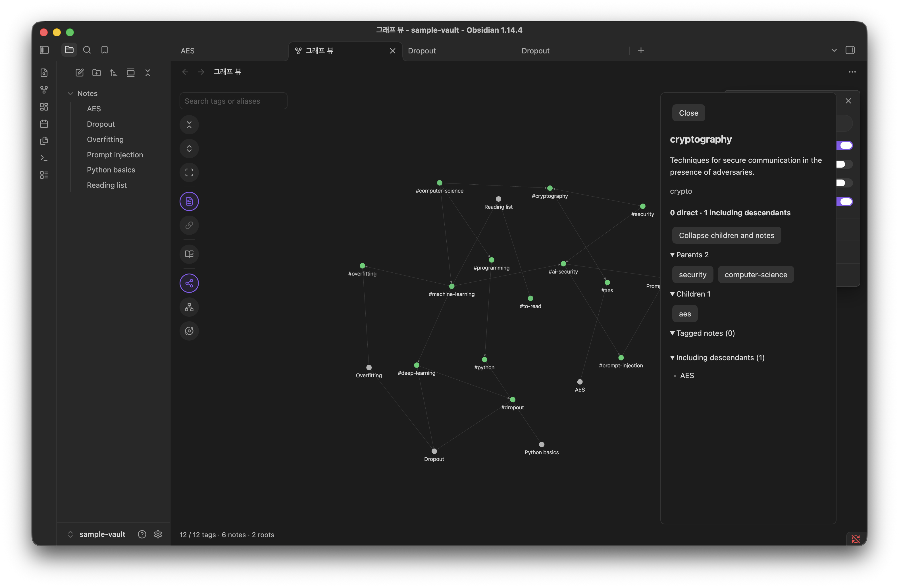Click the #machine-learning graph node

click(451, 286)
